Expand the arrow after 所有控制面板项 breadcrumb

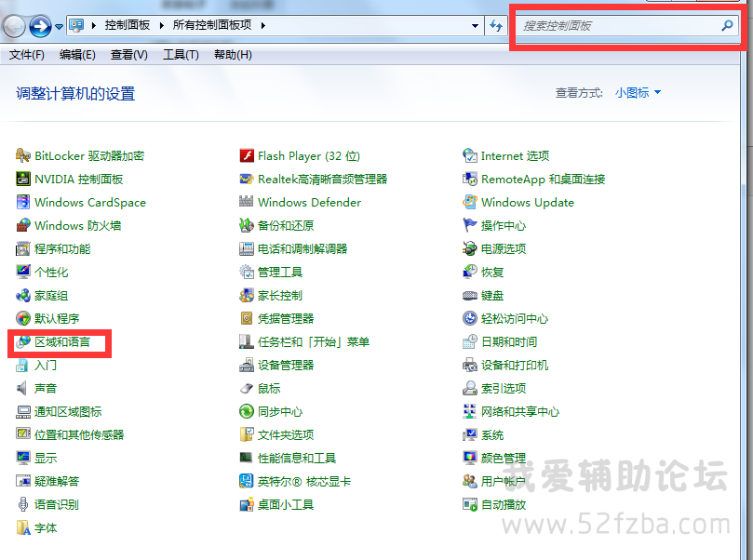pos(263,25)
